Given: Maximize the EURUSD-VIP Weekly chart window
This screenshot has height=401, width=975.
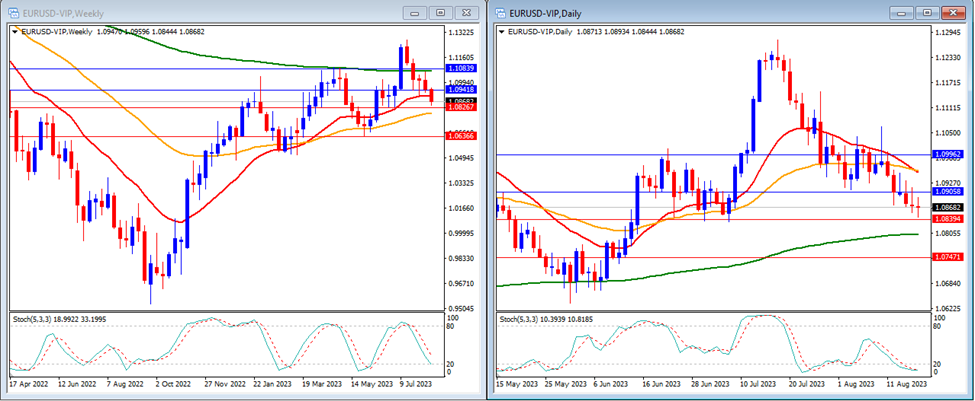Looking at the screenshot, I should 441,13.
